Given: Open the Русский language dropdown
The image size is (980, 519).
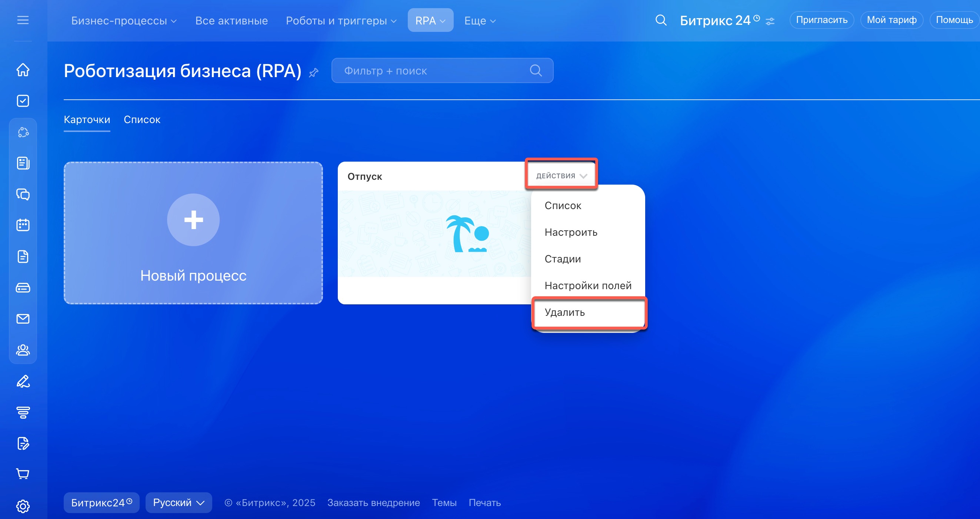Looking at the screenshot, I should pos(179,503).
